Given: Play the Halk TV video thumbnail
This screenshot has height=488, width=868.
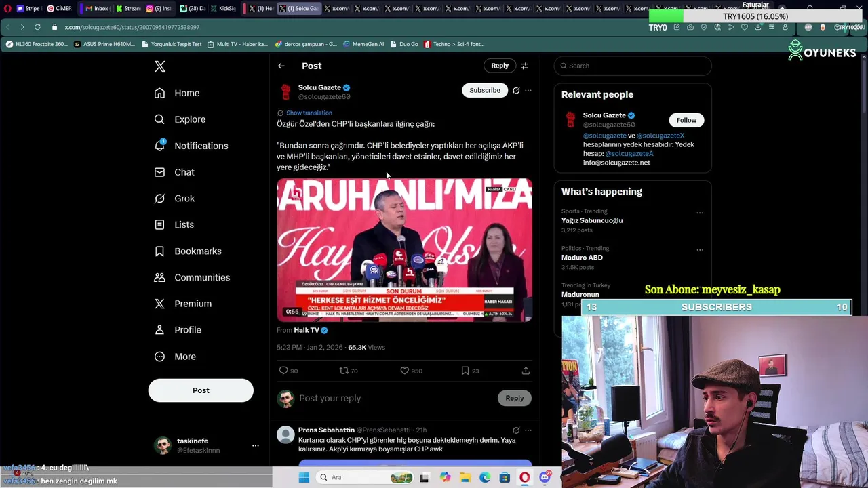Looking at the screenshot, I should 404,250.
